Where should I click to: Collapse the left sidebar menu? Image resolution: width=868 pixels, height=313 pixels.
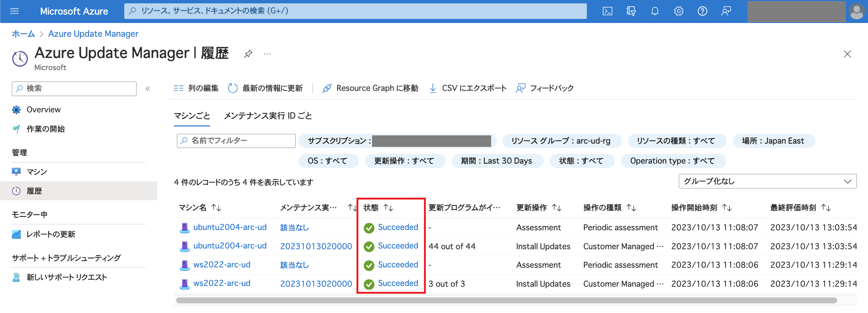coord(148,89)
